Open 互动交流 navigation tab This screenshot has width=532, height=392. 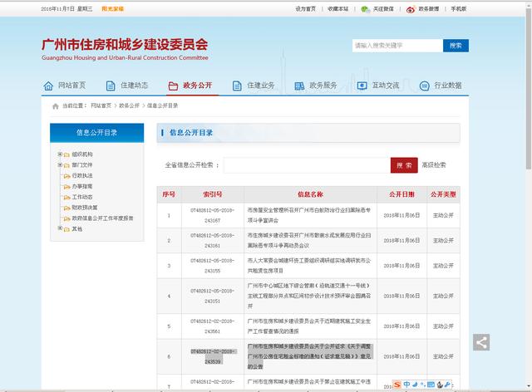(378, 86)
